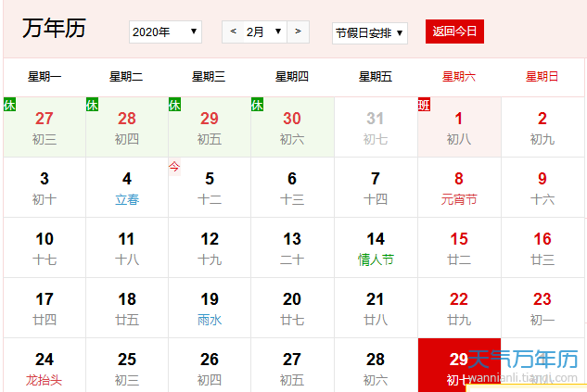The height and width of the screenshot is (392, 587).
Task: Select February 11 十八 cell
Action: [x=127, y=247]
